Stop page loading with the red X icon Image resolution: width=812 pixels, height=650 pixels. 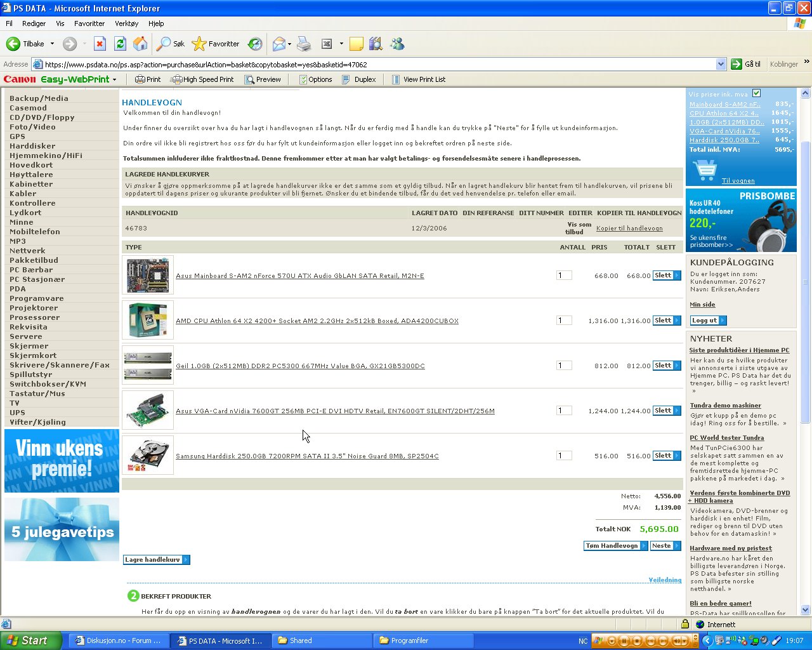tap(100, 44)
